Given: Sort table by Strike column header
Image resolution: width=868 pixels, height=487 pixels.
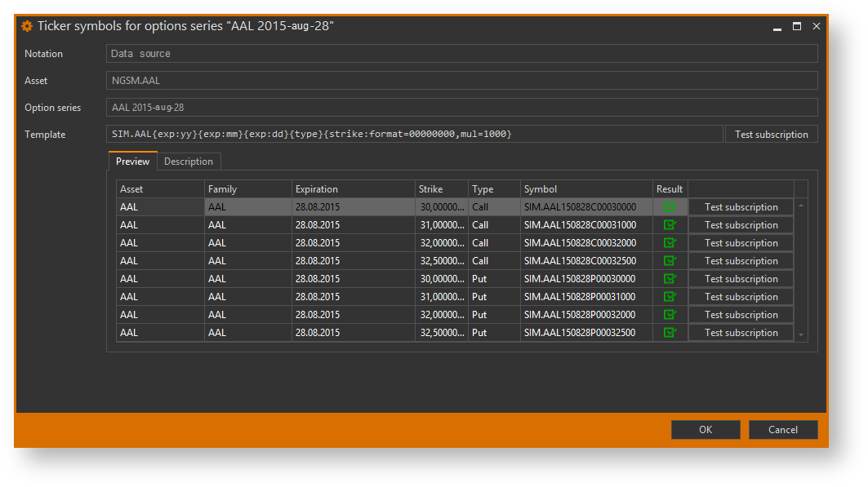Looking at the screenshot, I should click(x=442, y=189).
